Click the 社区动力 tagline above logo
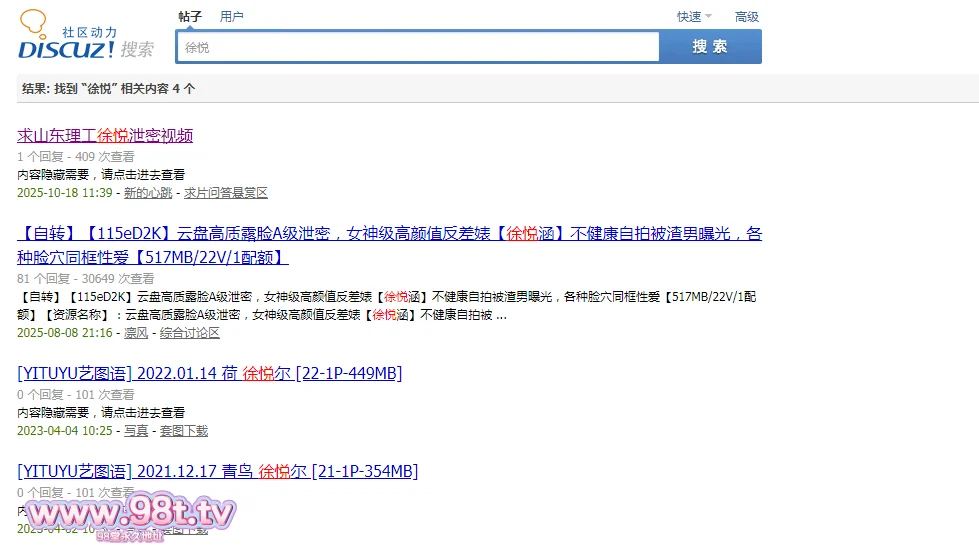Viewport: 979px width, 551px height. tap(89, 32)
